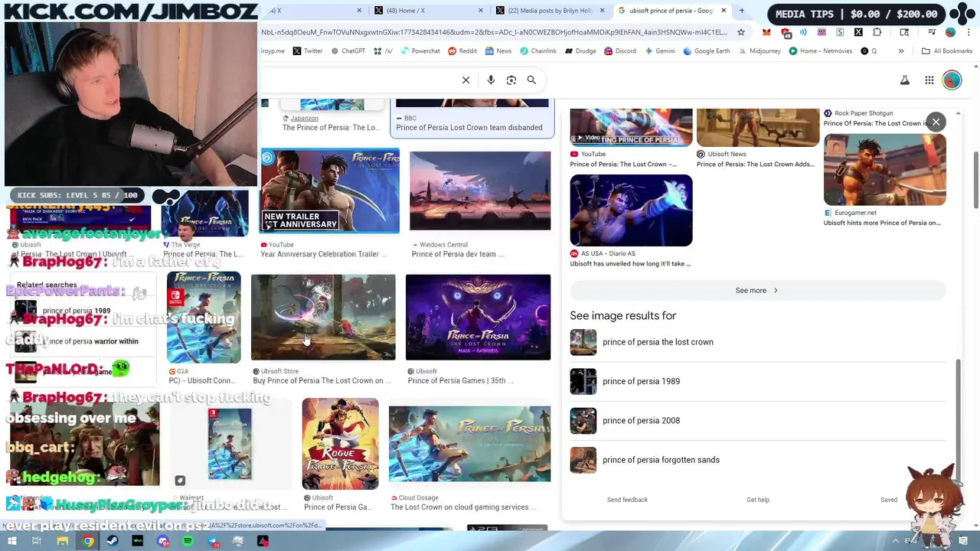Open the MetaMask fox extension

766,32
